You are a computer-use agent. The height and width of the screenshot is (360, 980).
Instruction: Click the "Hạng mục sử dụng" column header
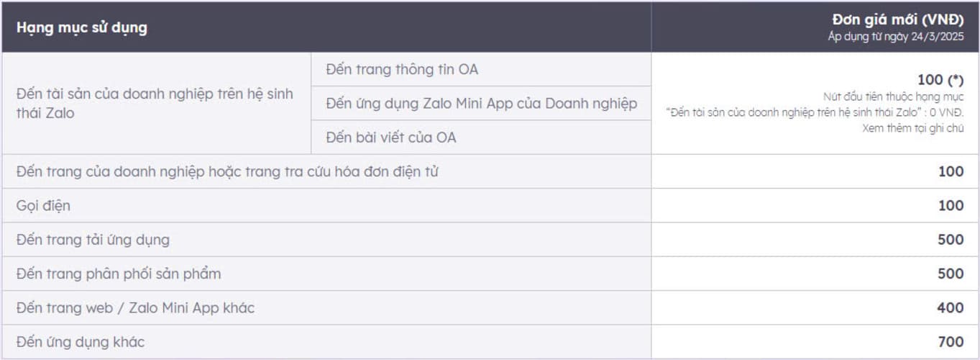point(82,28)
